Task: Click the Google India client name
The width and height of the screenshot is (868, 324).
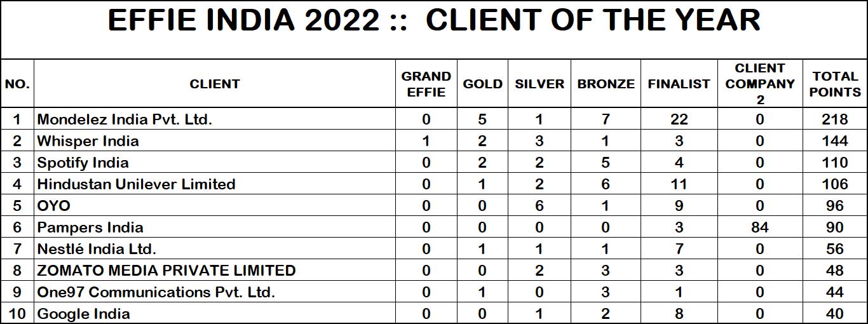Action: (84, 314)
